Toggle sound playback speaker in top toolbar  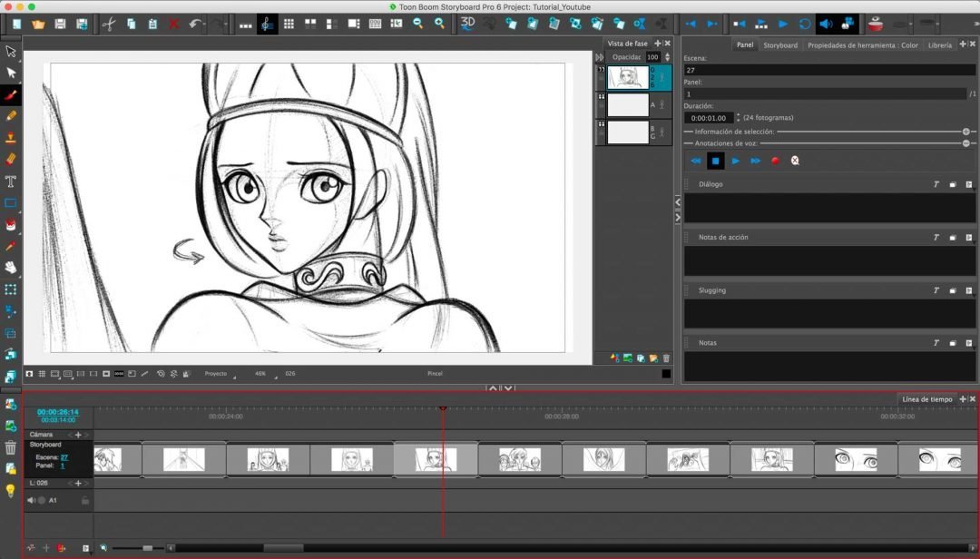tap(826, 24)
